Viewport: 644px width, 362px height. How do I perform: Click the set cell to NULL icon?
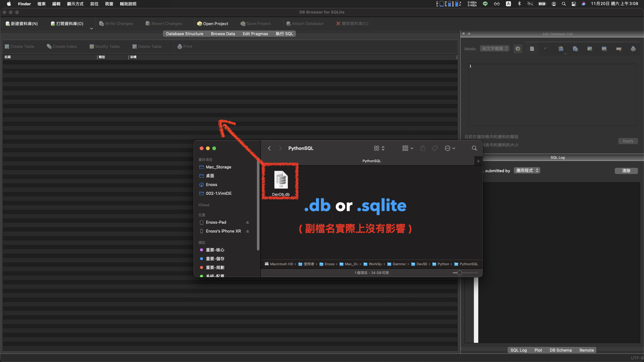[x=619, y=49]
